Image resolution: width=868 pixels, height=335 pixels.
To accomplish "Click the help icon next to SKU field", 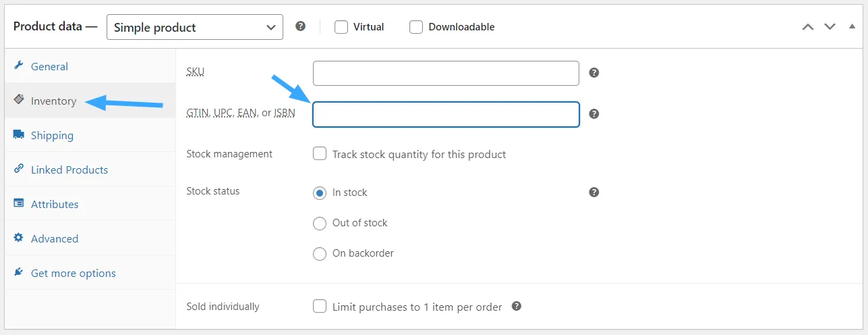I will coord(594,73).
